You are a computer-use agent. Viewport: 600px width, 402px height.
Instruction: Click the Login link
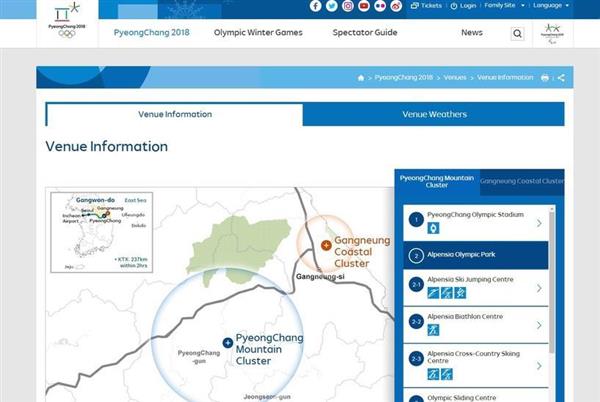point(463,5)
